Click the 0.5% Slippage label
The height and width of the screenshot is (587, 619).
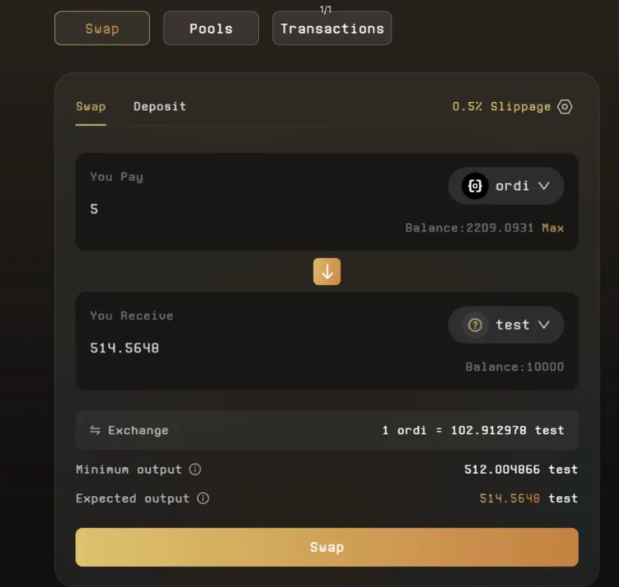click(501, 107)
